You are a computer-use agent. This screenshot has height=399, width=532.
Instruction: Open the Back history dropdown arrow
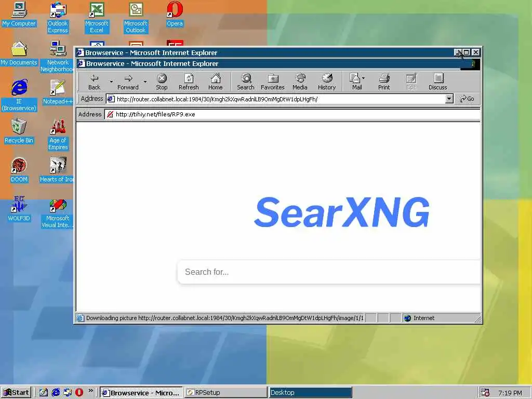tap(111, 82)
